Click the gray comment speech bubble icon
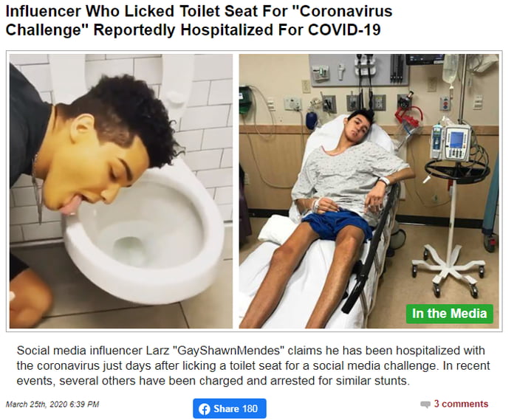This screenshot has width=517, height=420. tap(425, 404)
